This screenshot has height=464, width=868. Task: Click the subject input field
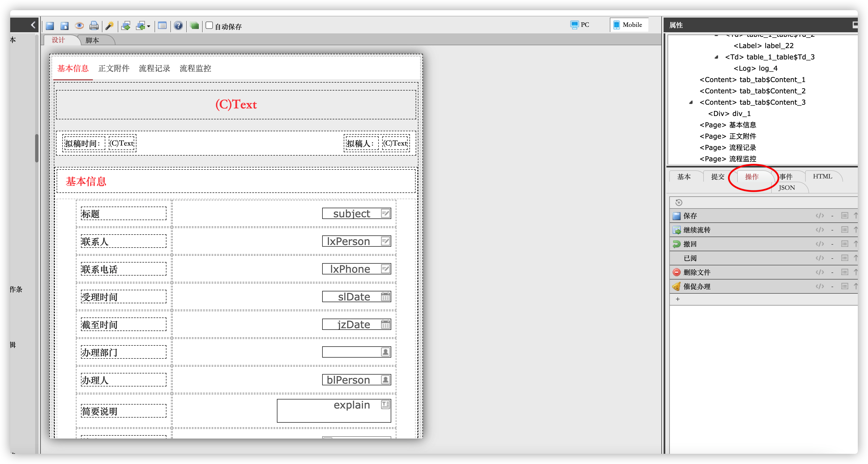[x=356, y=214]
